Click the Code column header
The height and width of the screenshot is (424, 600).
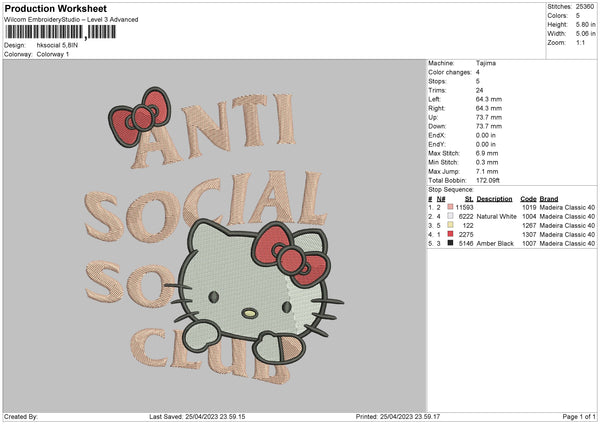click(528, 197)
